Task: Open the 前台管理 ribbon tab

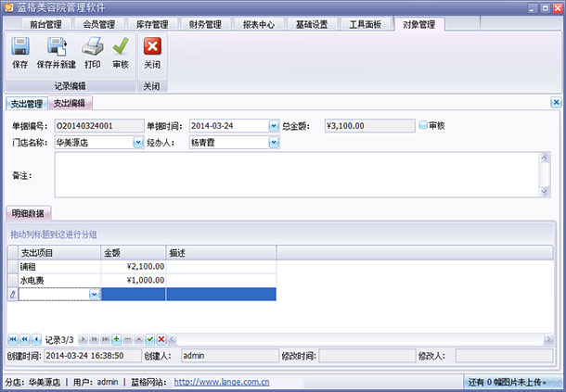Action: pos(45,24)
